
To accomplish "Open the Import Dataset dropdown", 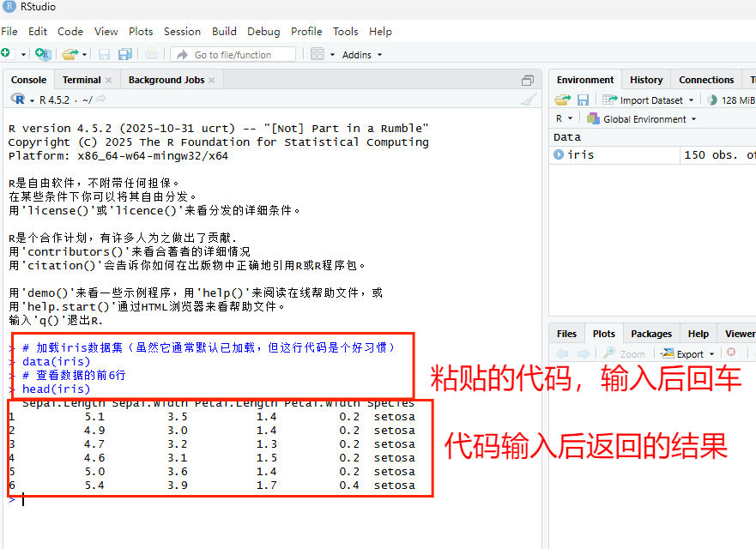I will point(649,100).
